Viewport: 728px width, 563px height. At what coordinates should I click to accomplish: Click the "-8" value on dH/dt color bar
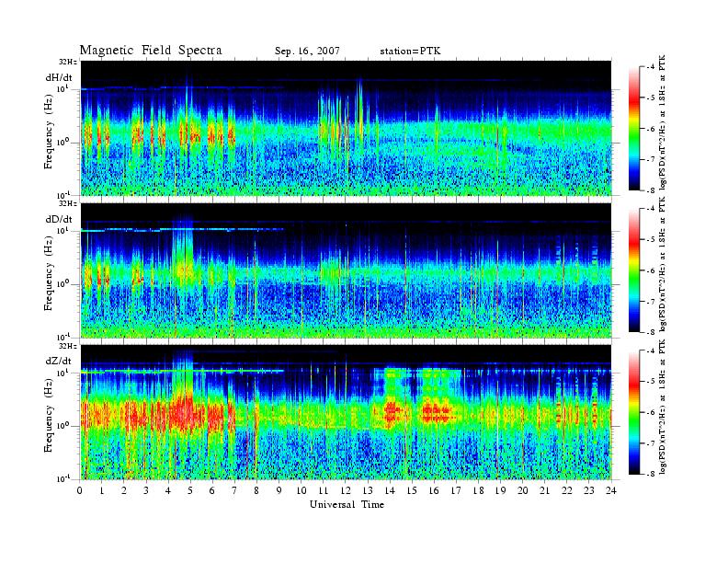pyautogui.click(x=651, y=190)
